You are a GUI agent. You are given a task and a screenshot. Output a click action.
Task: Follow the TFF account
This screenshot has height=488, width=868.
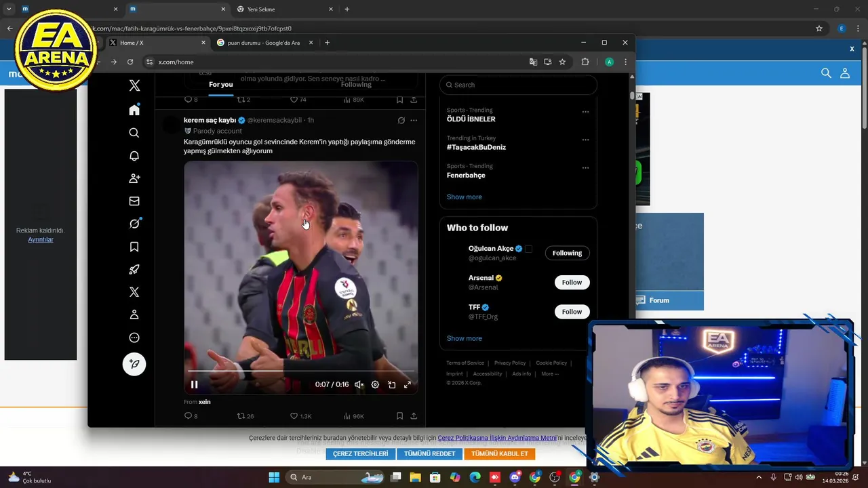572,312
